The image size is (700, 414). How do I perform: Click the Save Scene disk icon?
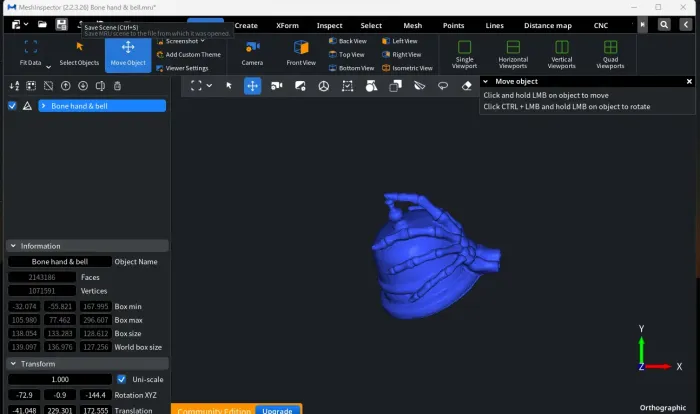pyautogui.click(x=61, y=25)
